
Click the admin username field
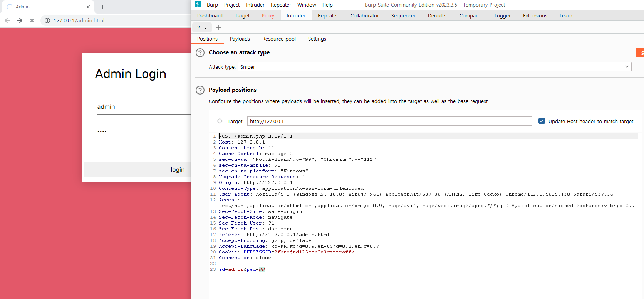click(144, 107)
